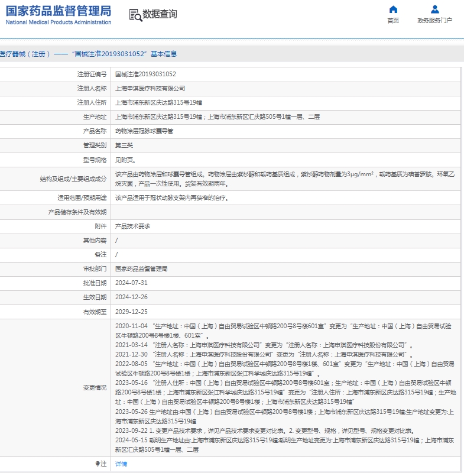The width and height of the screenshot is (464, 476).
Task: Click the 注册证编号 row label
Action: click(92, 74)
